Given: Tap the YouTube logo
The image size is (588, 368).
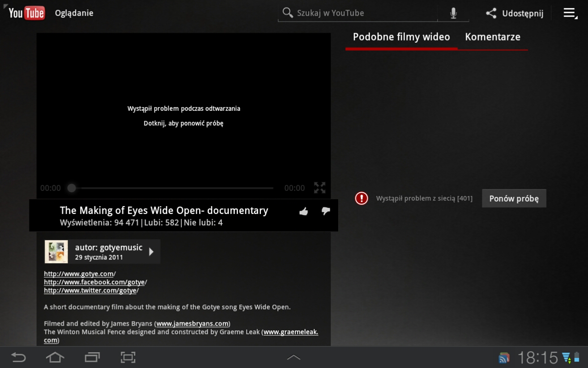Looking at the screenshot, I should click(27, 13).
